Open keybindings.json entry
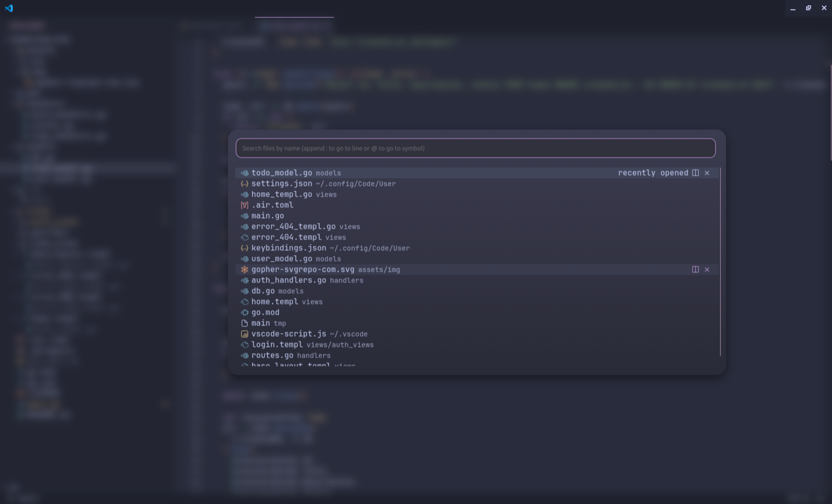Screen dimensions: 832x504 (477, 248)
